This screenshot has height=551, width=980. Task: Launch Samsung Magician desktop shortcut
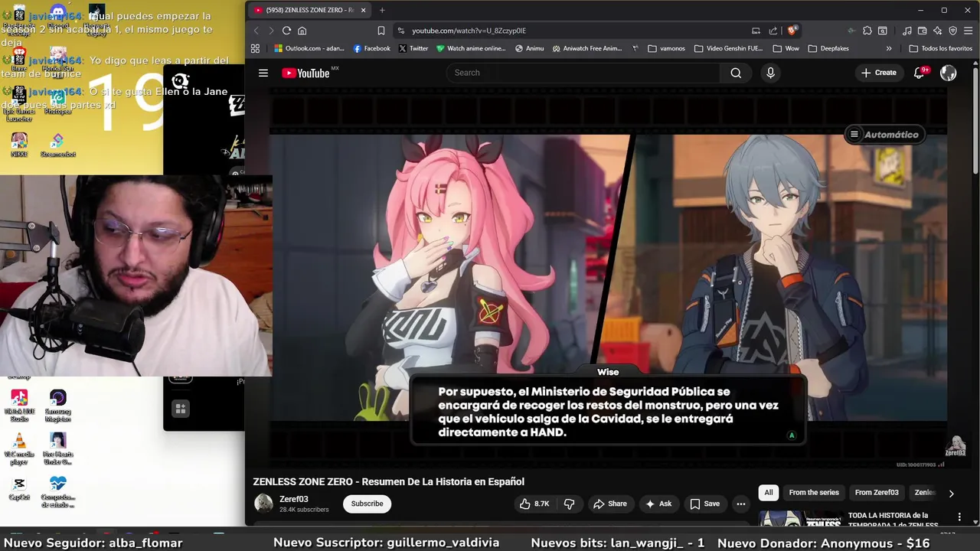[x=57, y=406]
